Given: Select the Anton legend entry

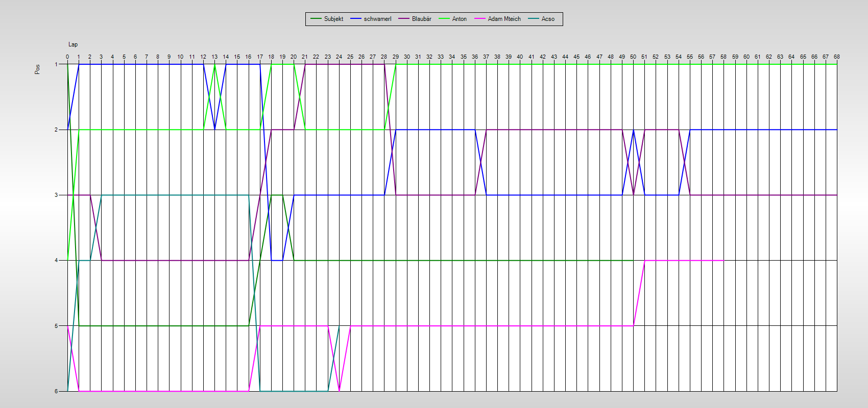Looking at the screenshot, I should [452, 19].
